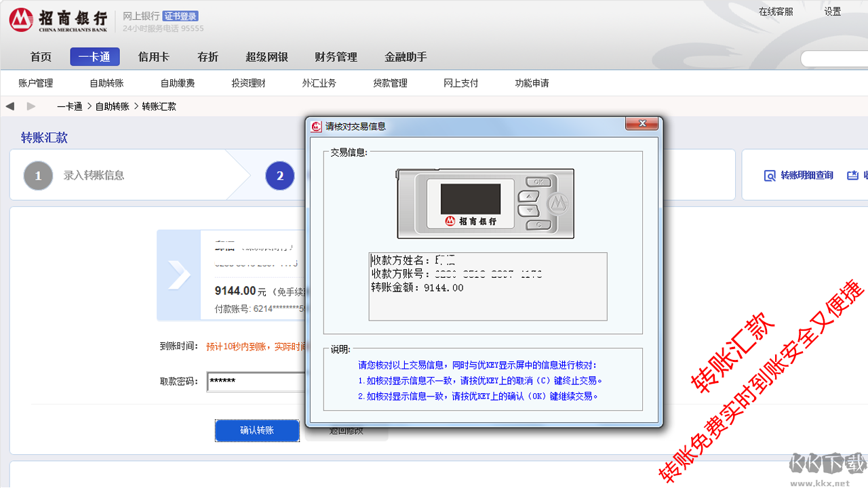Click the 转账明细查询 magnifier icon
Screen dimensions: 868x488
770,176
